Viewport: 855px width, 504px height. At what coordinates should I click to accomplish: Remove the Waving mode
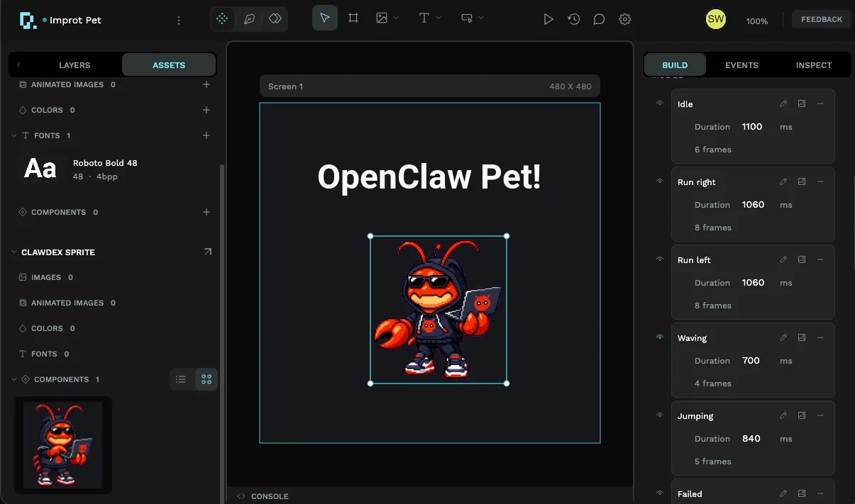pos(820,337)
